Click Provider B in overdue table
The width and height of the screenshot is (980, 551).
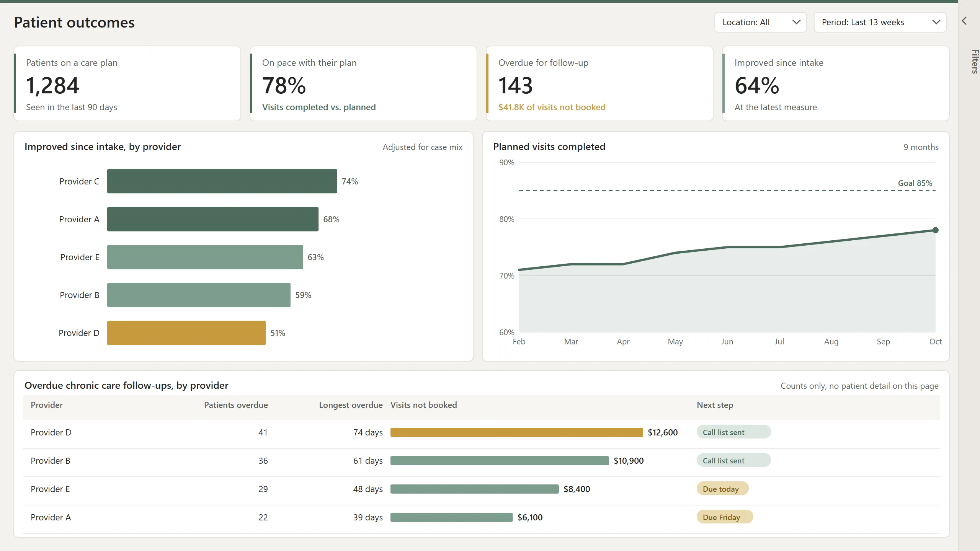(51, 461)
